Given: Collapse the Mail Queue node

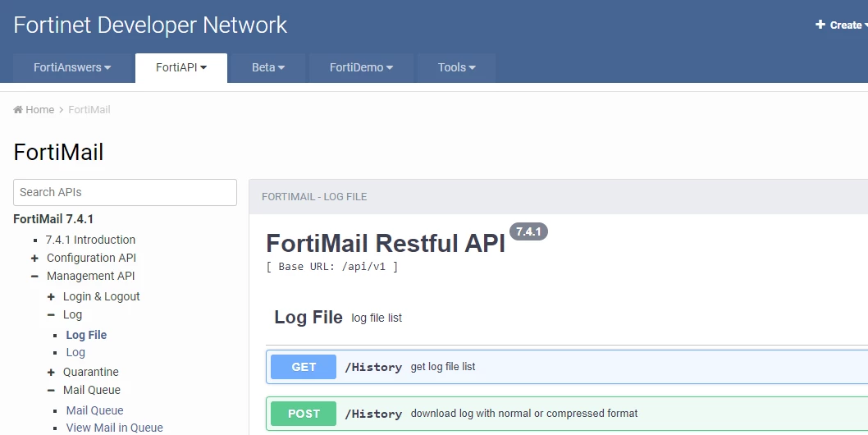Looking at the screenshot, I should pos(51,390).
